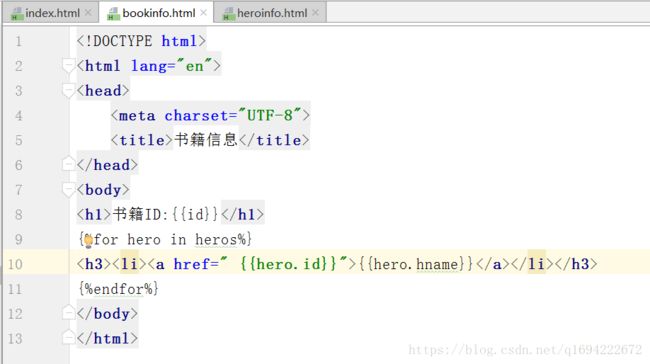Click the word heros in the for loop

(x=216, y=240)
